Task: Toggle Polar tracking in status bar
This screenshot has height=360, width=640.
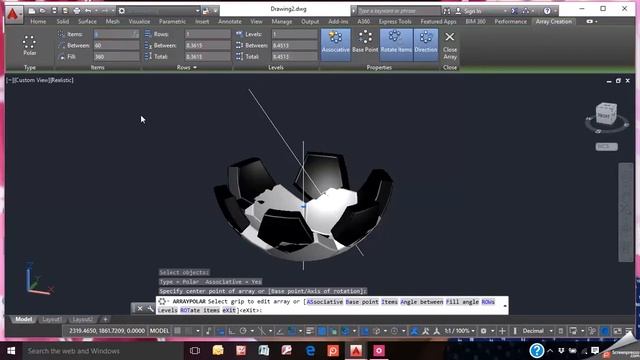Action: pos(243,331)
